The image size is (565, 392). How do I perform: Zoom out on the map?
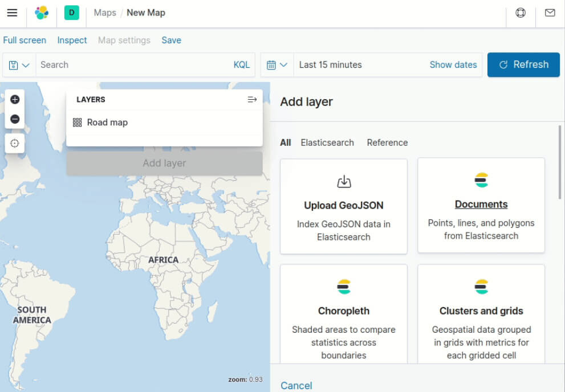coord(15,119)
